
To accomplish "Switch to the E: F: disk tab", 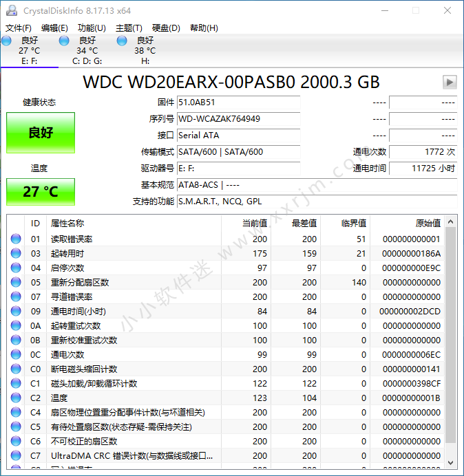I will [30, 50].
